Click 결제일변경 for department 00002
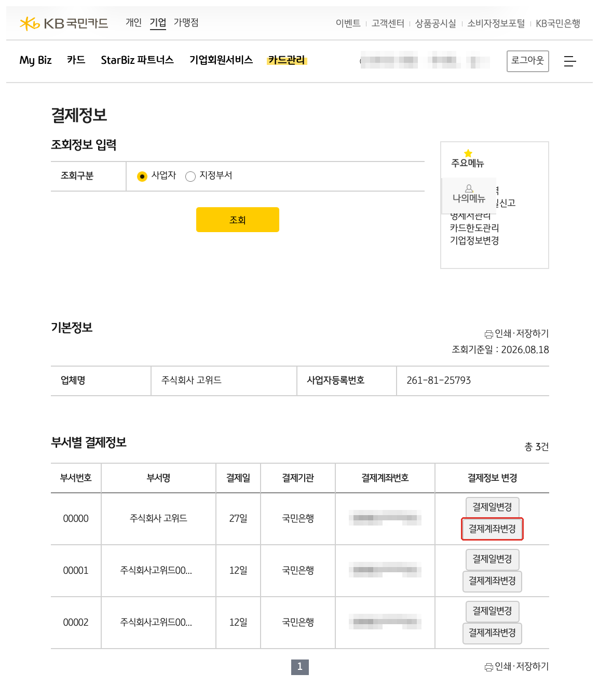Viewport: 599px width, 700px height. point(492,611)
